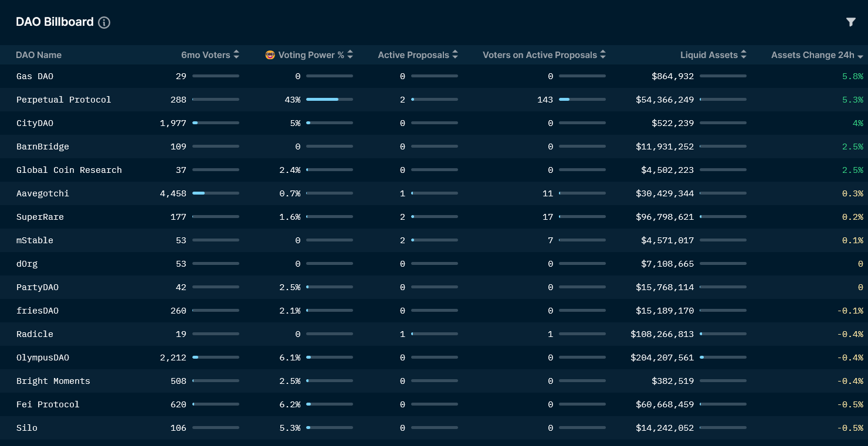Screen dimensions: 868x446
Task: Click Bright Moments liquid assets $382,519
Action: click(x=673, y=381)
